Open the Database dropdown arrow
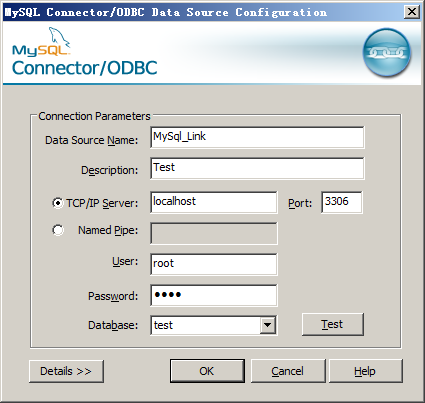The image size is (425, 403). 268,325
